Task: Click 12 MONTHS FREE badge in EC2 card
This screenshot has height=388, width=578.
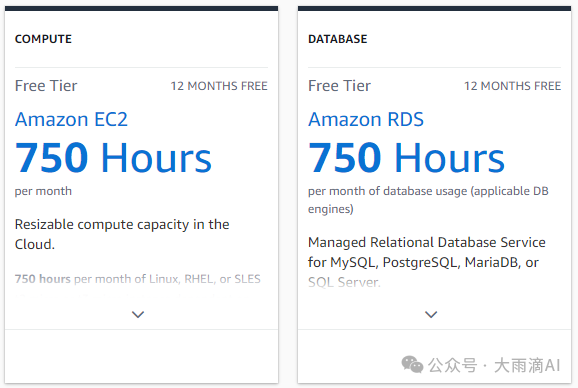Action: pyautogui.click(x=219, y=86)
